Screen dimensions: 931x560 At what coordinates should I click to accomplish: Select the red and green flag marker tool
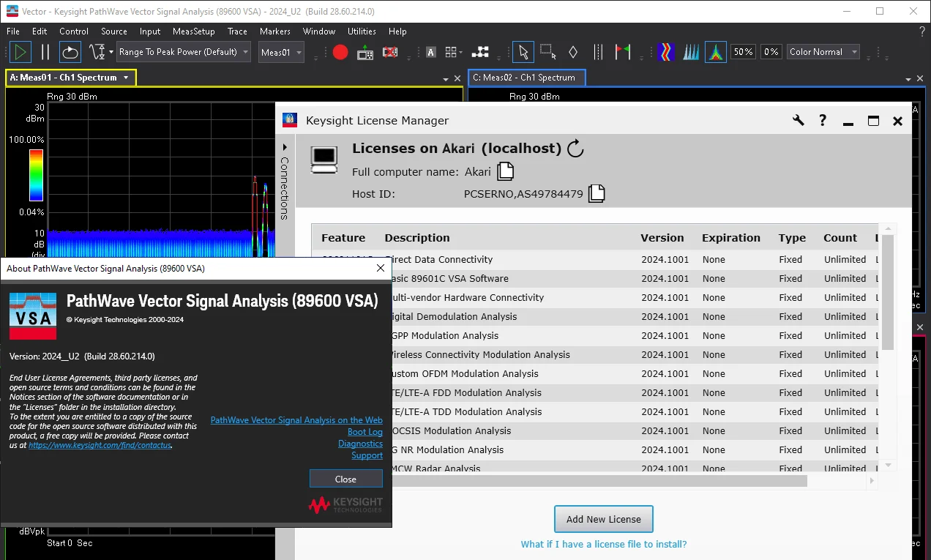622,52
